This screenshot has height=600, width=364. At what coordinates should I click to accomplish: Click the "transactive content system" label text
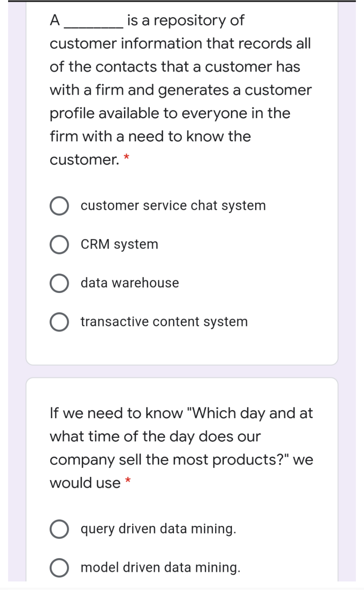coord(164,321)
